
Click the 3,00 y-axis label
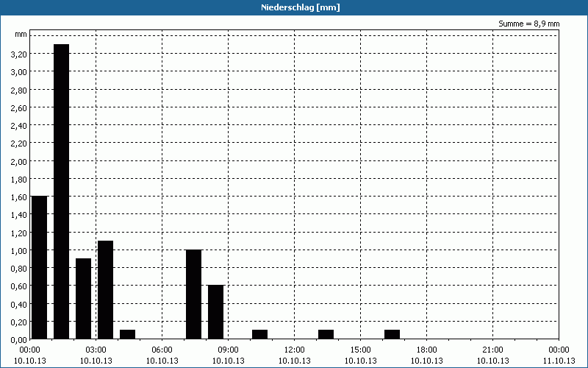pyautogui.click(x=19, y=72)
